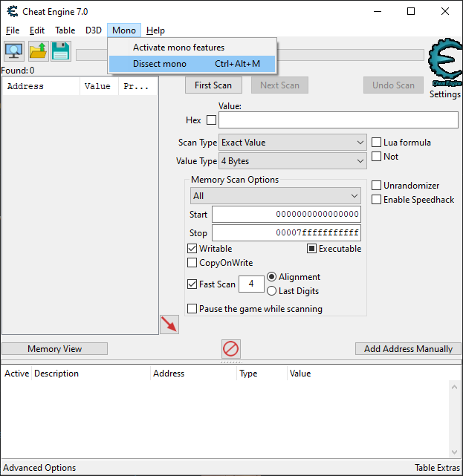This screenshot has height=476, width=463.
Task: Click the scan Value input field
Action: (x=338, y=120)
